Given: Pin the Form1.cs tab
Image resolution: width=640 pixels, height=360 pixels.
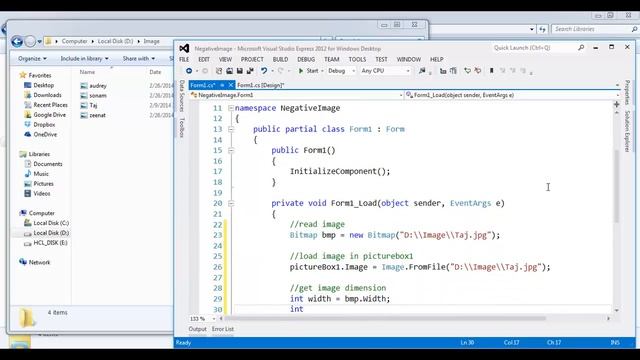Looking at the screenshot, I should click(222, 85).
